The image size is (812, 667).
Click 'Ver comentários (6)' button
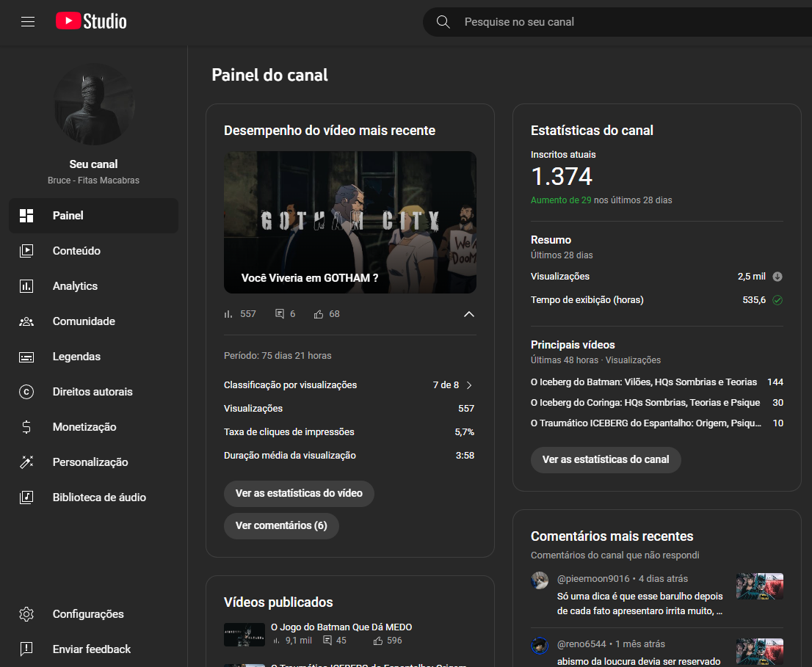pos(281,525)
